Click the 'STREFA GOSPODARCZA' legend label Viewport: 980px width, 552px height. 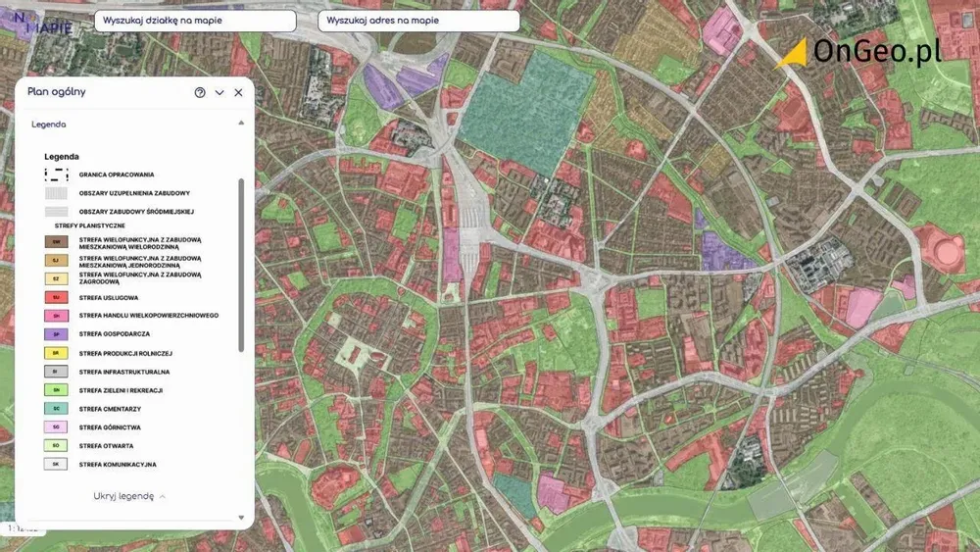tap(115, 334)
